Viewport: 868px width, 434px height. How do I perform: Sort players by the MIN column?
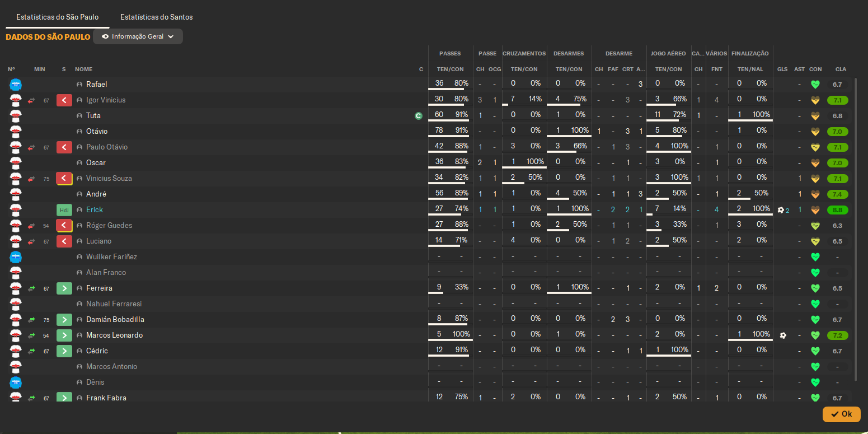(39, 69)
